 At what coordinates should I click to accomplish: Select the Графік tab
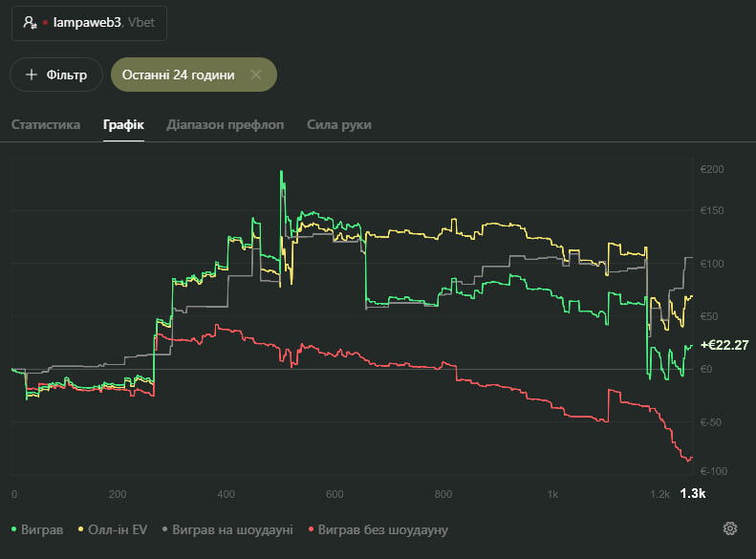123,124
